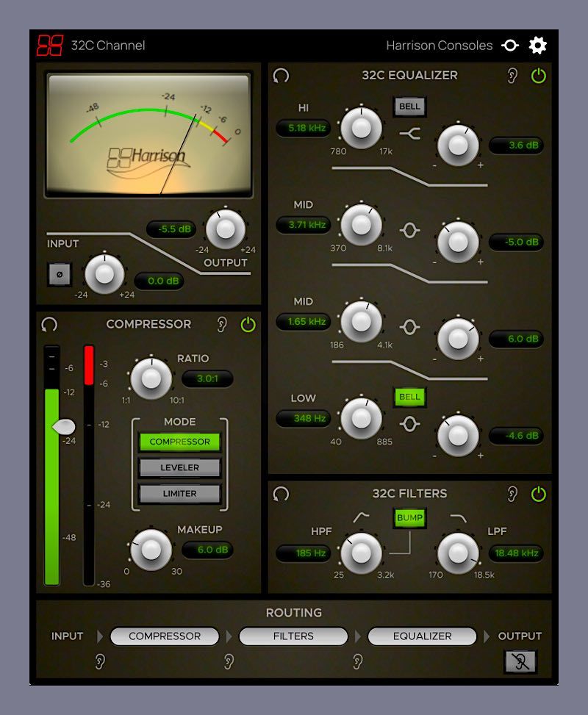This screenshot has width=588, height=715.
Task: Disable the green BELL toggle on the LOW band
Action: 409,397
